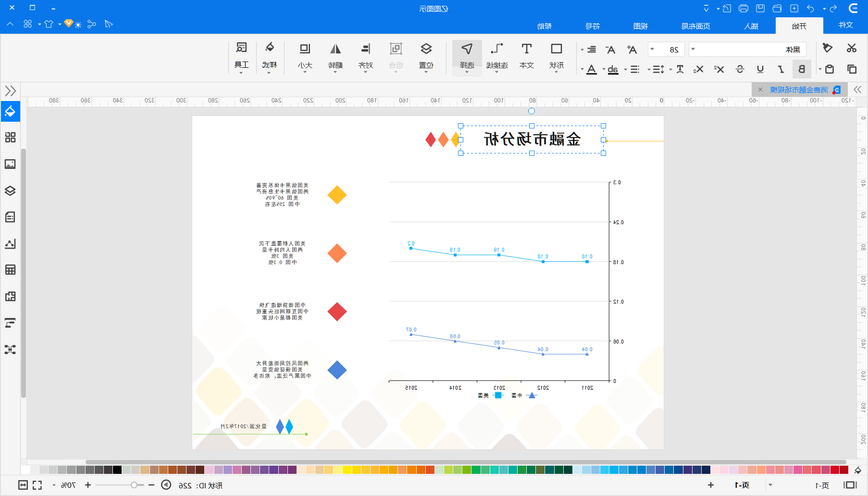Open the 帮助 (Help) tab
Viewport: 868px width, 496px height.
pos(545,26)
